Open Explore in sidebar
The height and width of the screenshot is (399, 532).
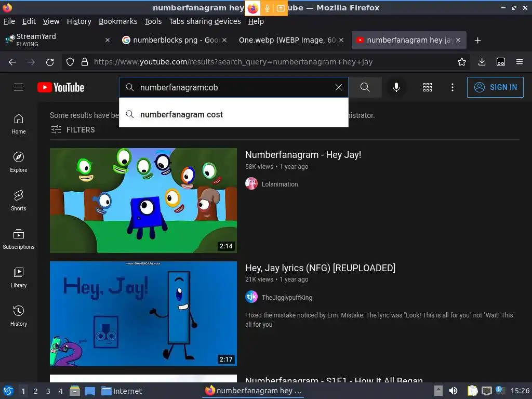[19, 162]
